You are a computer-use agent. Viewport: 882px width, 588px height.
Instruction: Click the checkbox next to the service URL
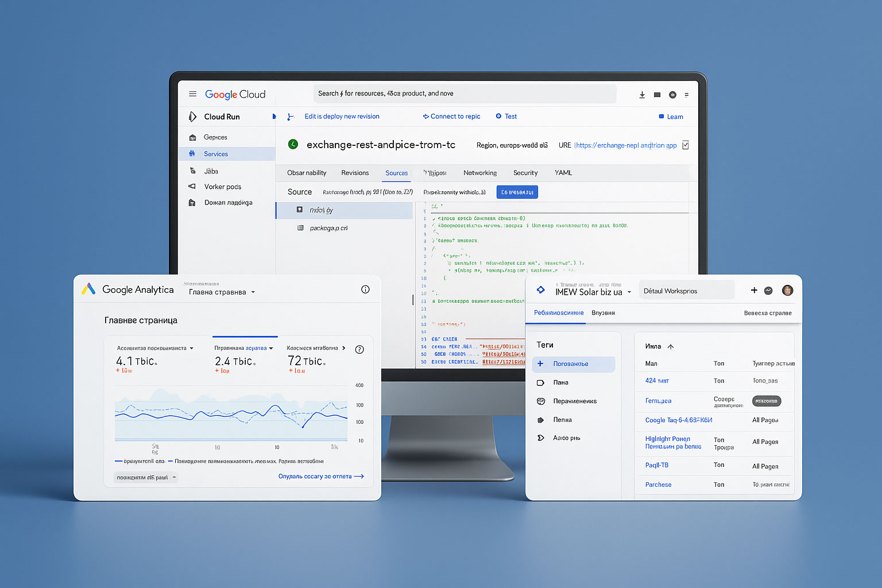point(686,145)
